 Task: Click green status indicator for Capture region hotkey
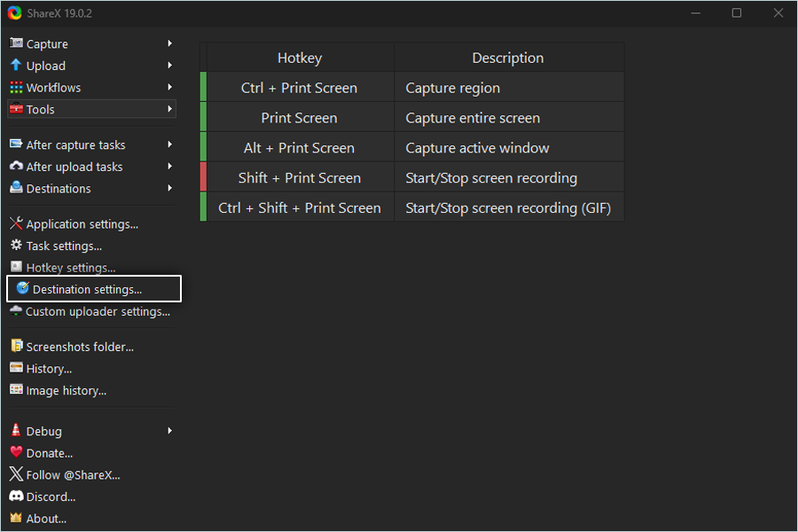[x=203, y=88]
